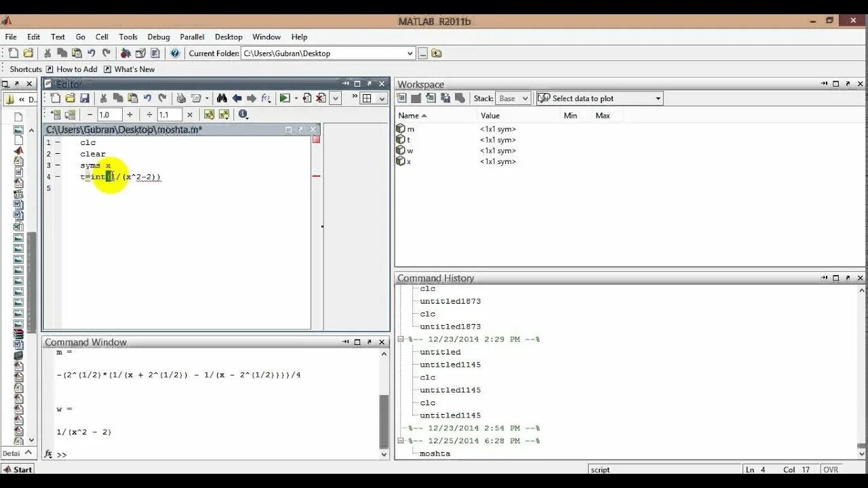Image resolution: width=868 pixels, height=488 pixels.
Task: Click the Windows Start button
Action: pos(18,469)
